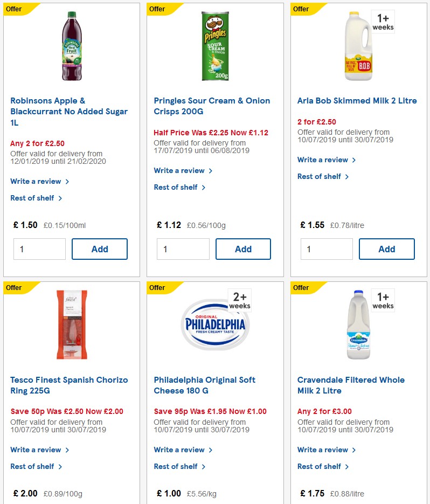Click the 2+ weeks badge on Philadelphia cheese
The image size is (430, 504).
click(240, 300)
